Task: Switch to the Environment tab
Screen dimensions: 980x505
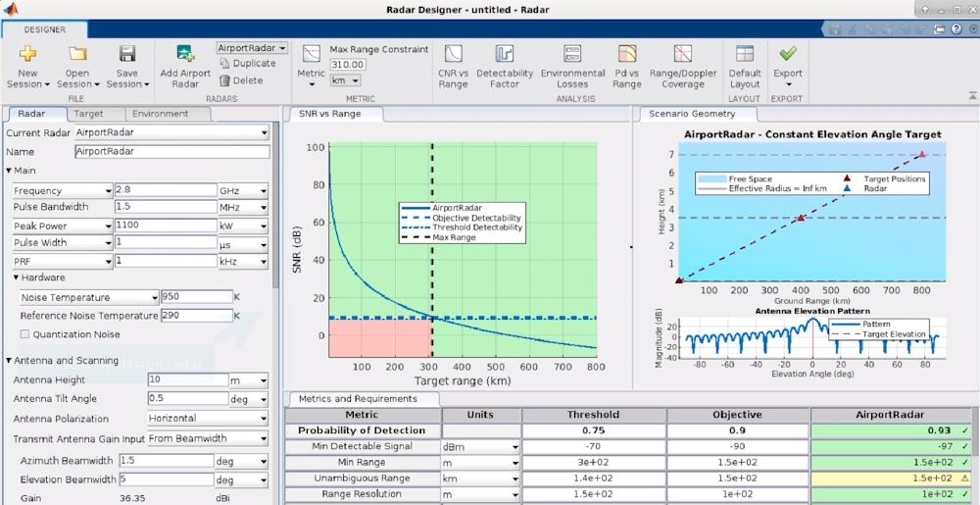Action: pos(161,114)
